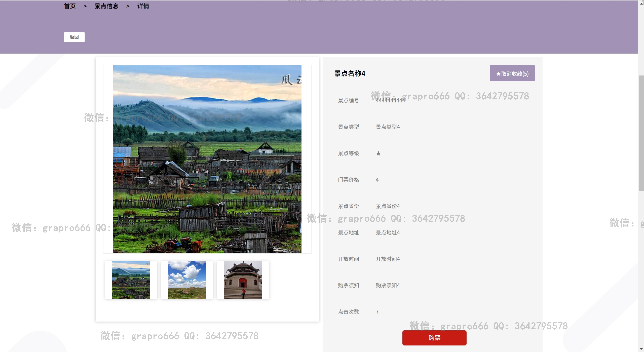Select blue sky clouds thumbnail
Image resolution: width=644 pixels, height=352 pixels.
[x=187, y=280]
